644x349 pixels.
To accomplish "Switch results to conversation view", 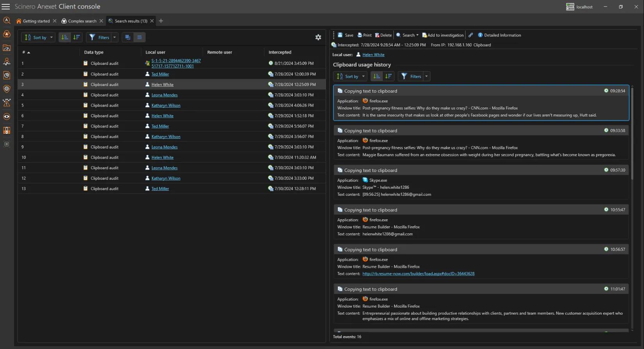I will click(128, 37).
